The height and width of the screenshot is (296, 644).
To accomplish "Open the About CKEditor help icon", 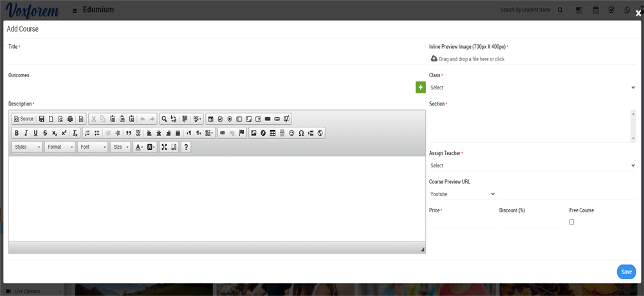I will coord(186,147).
